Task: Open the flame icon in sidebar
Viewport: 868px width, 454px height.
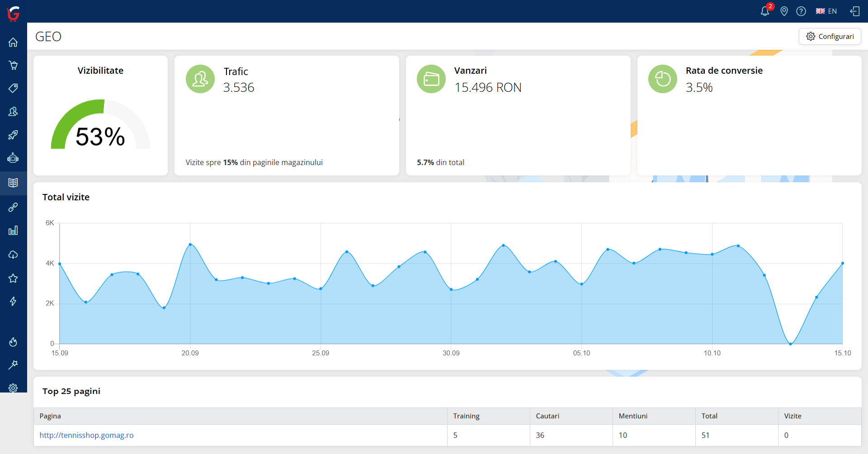Action: point(13,342)
